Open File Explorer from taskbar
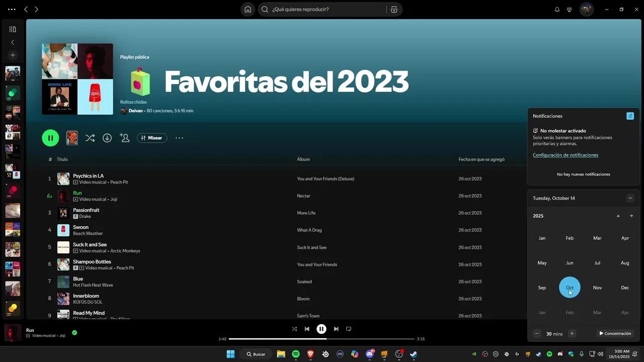The image size is (644, 362). pyautogui.click(x=281, y=354)
